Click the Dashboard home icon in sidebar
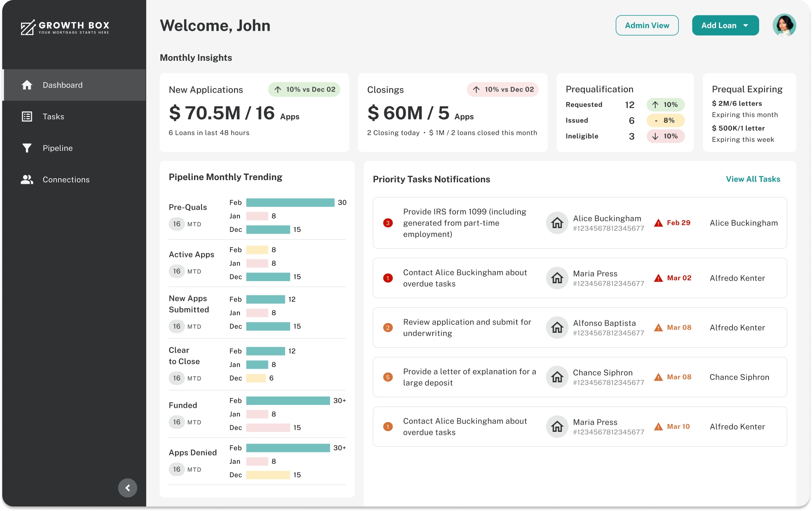Viewport: 812px width, 511px height. (27, 85)
